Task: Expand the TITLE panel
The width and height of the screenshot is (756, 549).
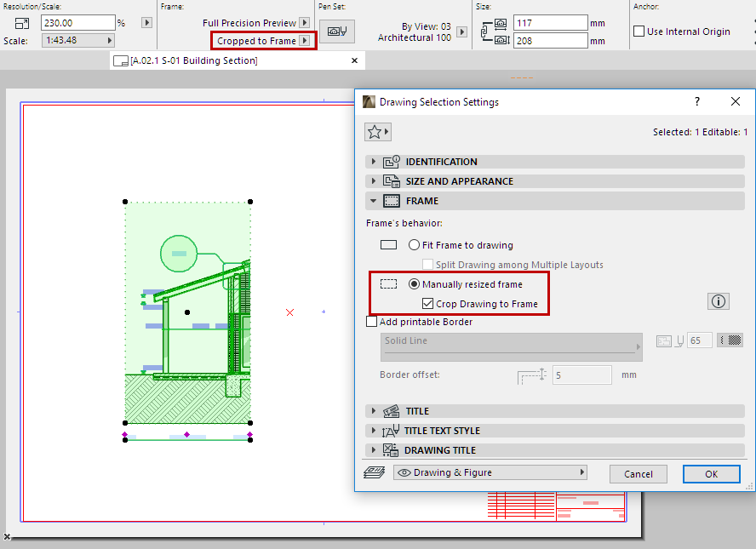Action: point(374,411)
